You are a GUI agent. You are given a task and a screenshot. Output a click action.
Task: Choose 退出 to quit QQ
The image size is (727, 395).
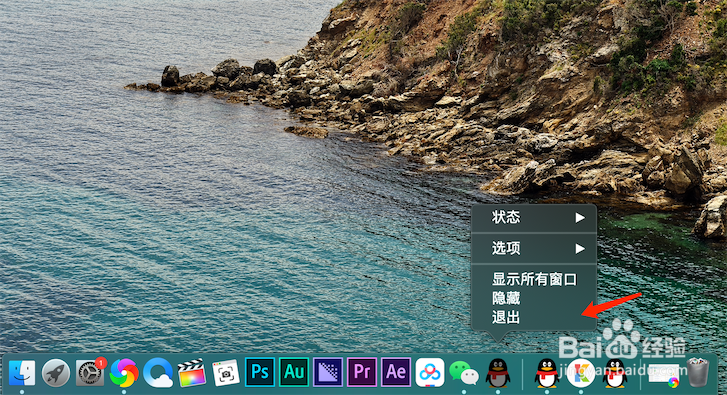(534, 318)
